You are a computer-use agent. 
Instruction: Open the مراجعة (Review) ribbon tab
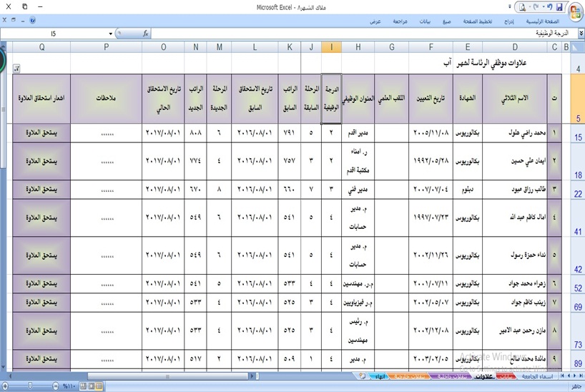(400, 21)
